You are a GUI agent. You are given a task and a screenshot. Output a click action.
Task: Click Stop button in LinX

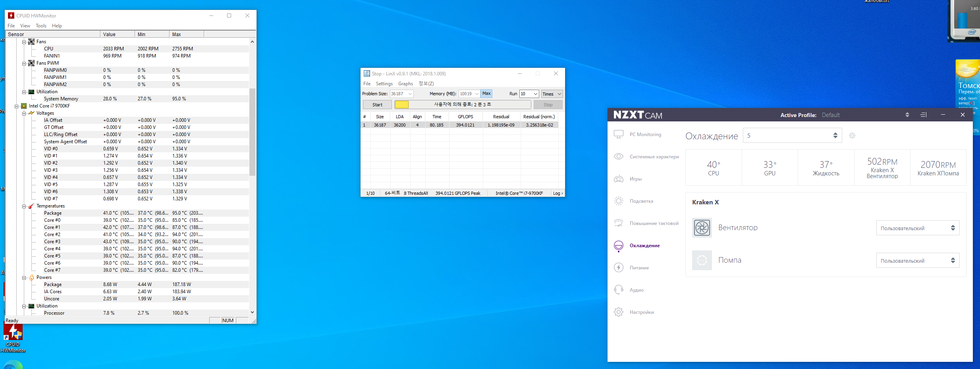(x=548, y=105)
